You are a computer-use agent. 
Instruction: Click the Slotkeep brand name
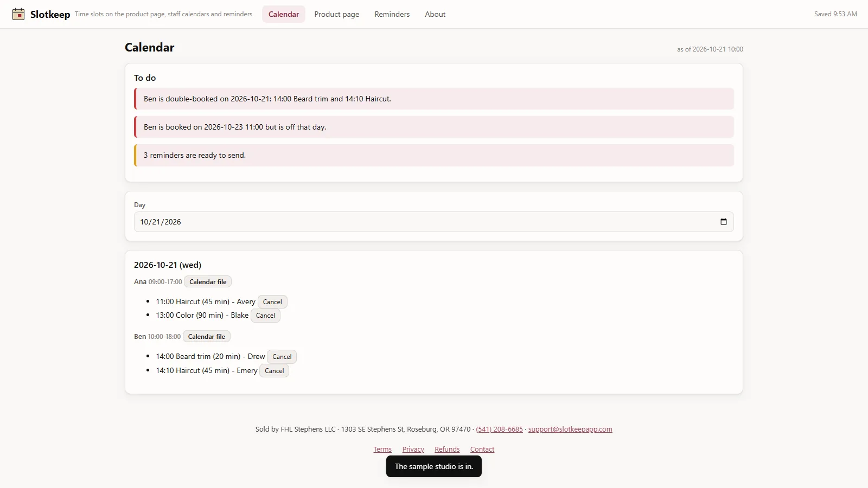50,15
